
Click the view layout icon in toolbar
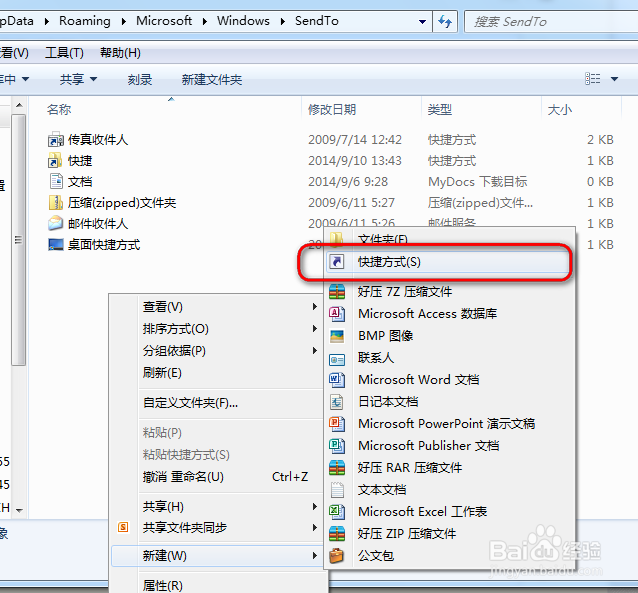pyautogui.click(x=592, y=79)
